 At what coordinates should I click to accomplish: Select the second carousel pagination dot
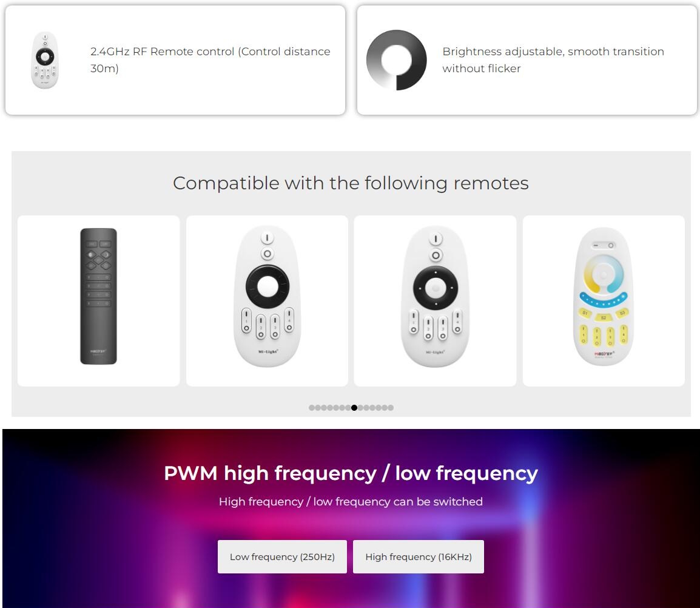pos(318,407)
